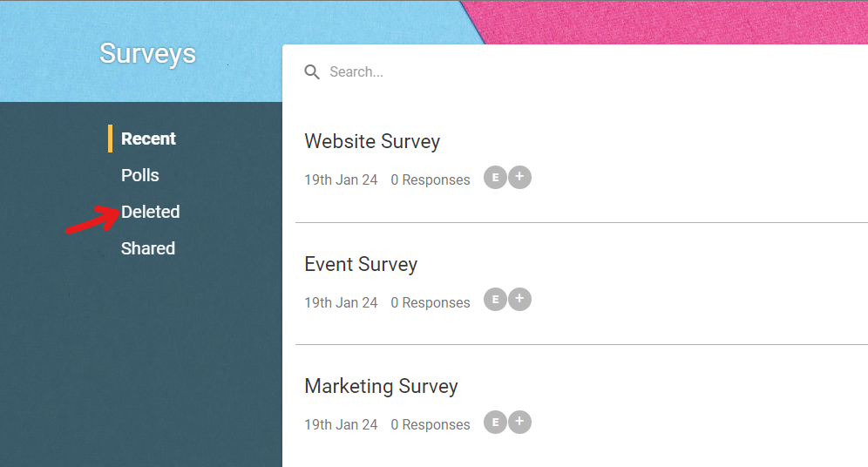Add collaborator plus icon on Website Survey
Image resolution: width=868 pixels, height=467 pixels.
point(519,177)
